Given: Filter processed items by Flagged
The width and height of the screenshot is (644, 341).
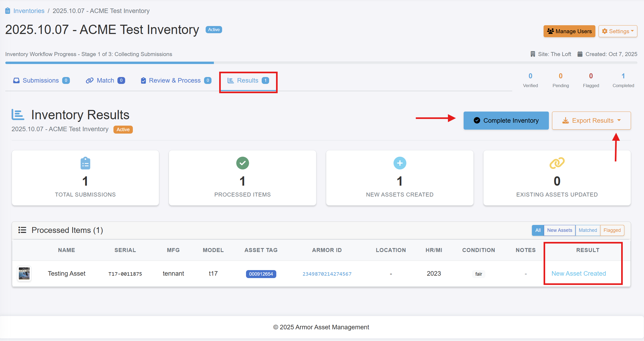Looking at the screenshot, I should click(612, 230).
